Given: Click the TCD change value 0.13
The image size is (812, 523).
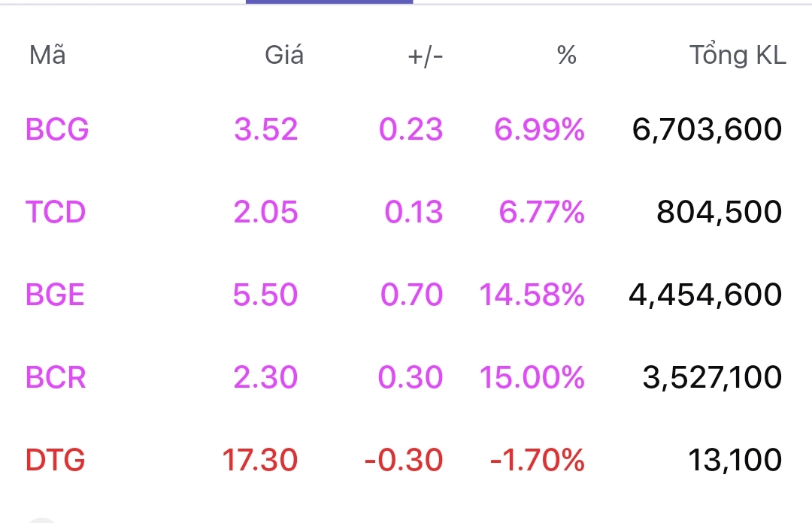Looking at the screenshot, I should 414,213.
